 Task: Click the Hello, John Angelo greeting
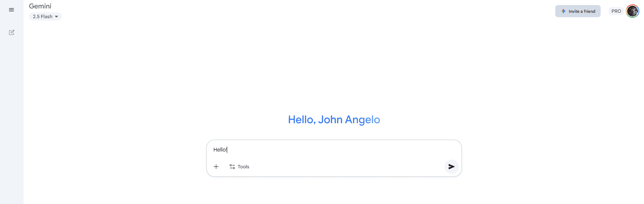[x=334, y=120]
